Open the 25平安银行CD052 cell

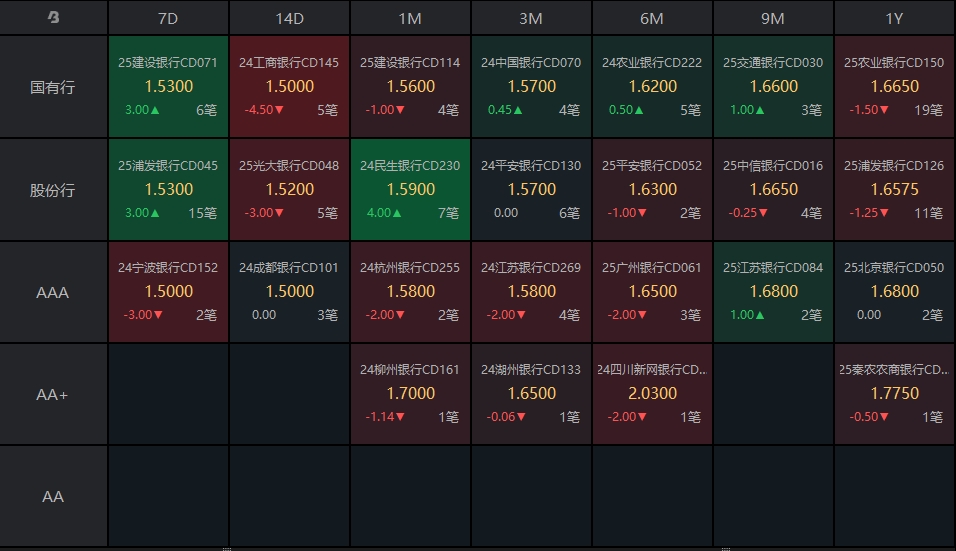point(652,190)
